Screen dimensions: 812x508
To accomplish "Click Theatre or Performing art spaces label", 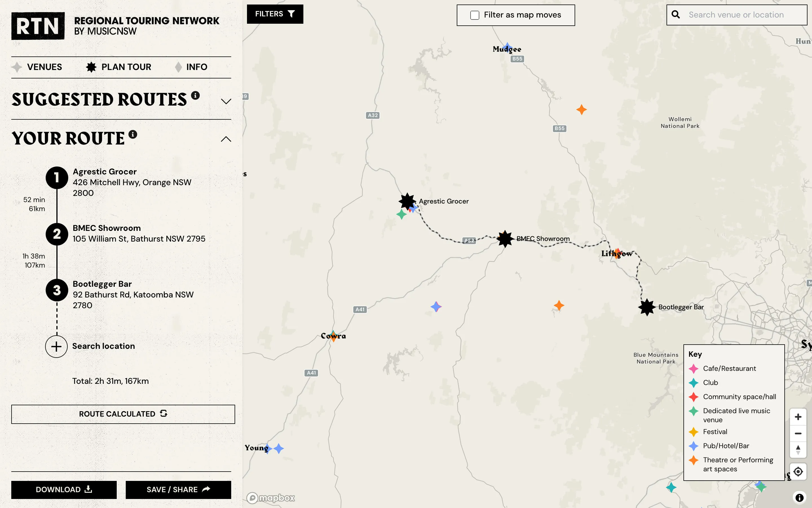I will [x=738, y=464].
